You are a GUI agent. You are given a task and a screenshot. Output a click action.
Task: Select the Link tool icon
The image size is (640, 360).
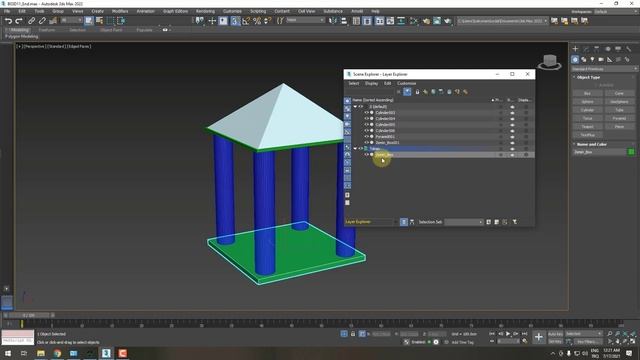(x=31, y=21)
